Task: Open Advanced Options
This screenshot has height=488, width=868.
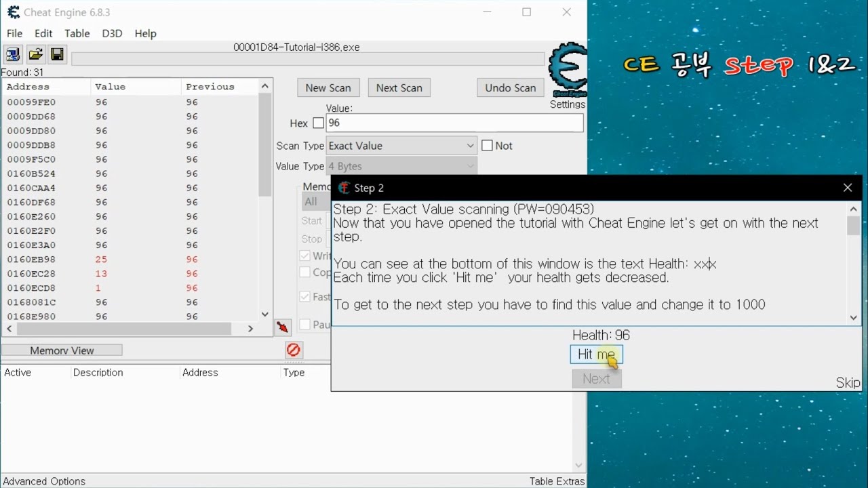Action: point(44,481)
